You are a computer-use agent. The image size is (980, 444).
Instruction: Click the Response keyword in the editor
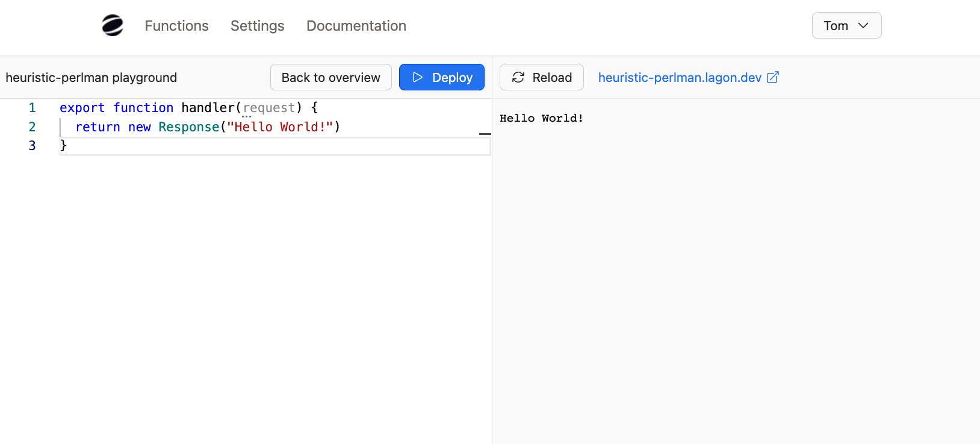pyautogui.click(x=189, y=127)
